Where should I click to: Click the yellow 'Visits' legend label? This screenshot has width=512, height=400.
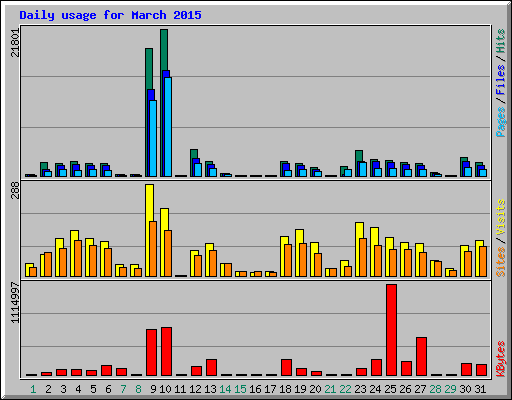[x=501, y=217]
